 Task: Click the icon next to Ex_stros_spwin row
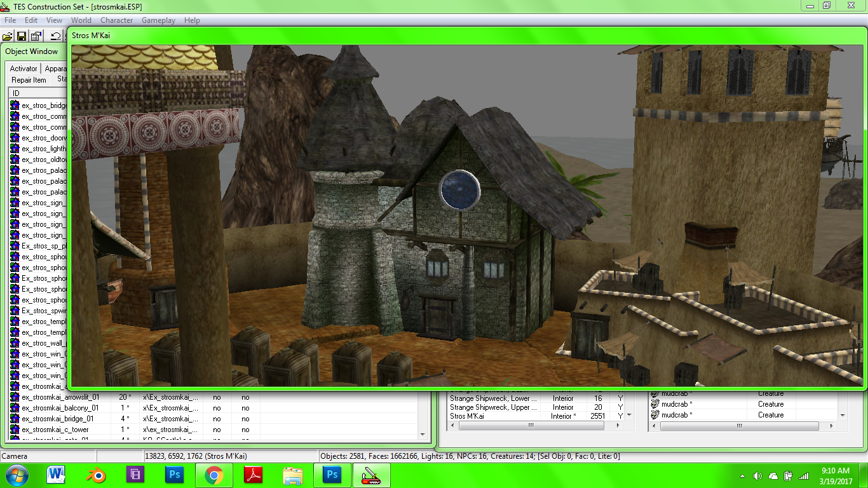point(15,311)
